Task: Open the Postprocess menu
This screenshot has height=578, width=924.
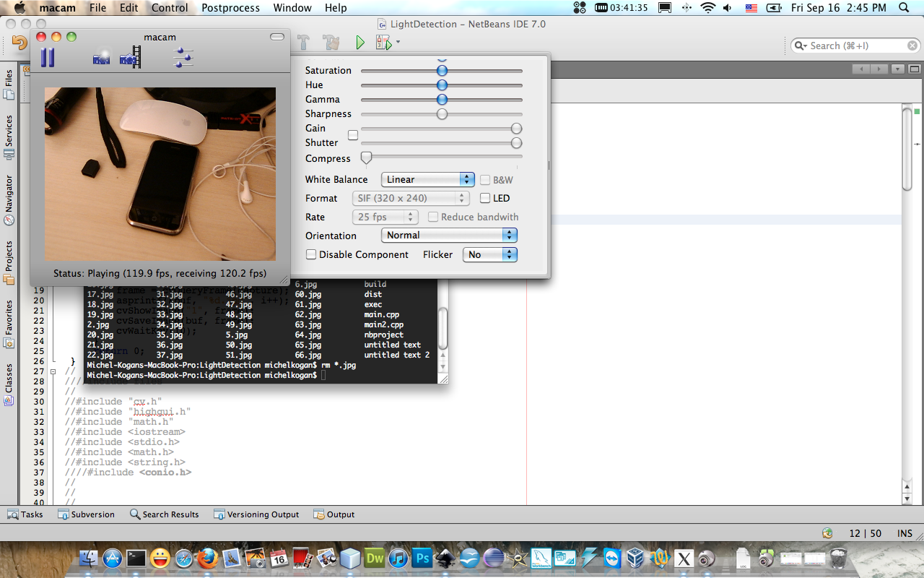Action: [230, 8]
